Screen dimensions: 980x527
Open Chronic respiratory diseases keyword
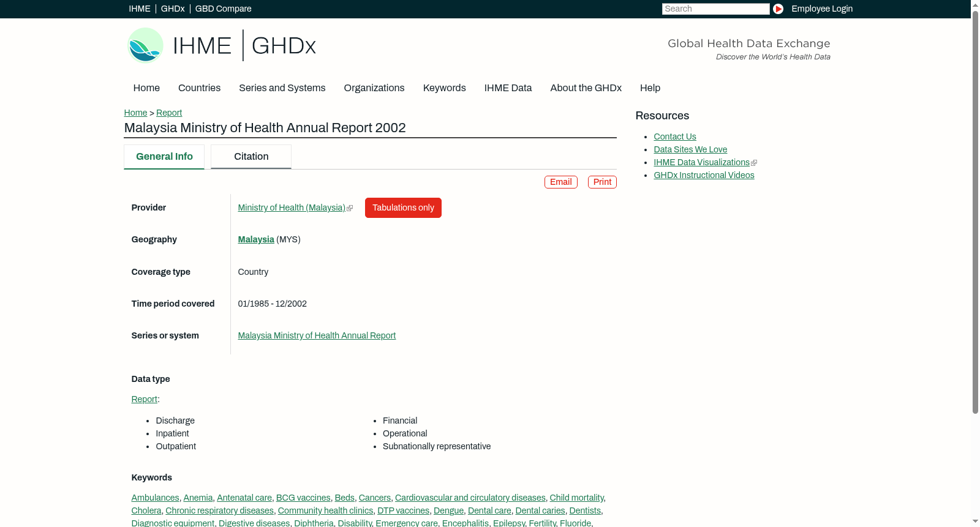(219, 510)
